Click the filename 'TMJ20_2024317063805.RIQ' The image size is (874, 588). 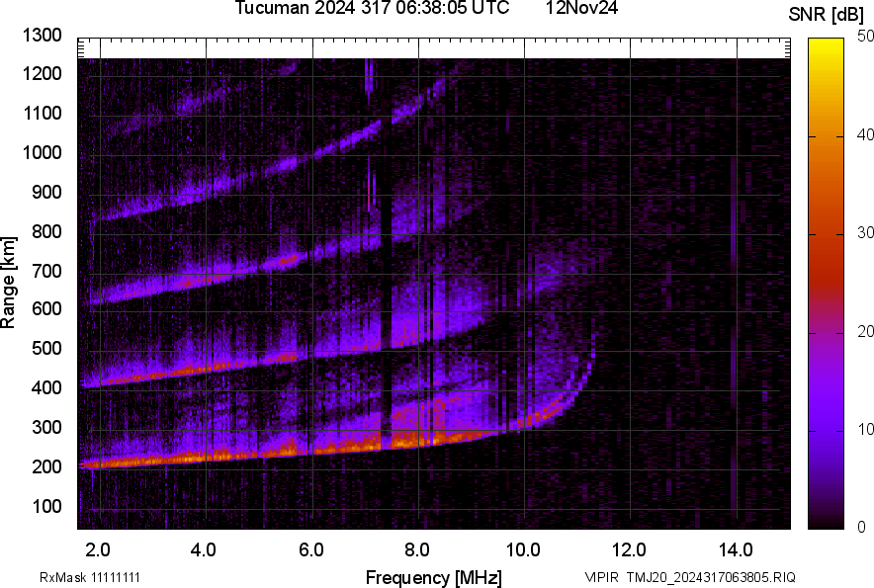(711, 577)
